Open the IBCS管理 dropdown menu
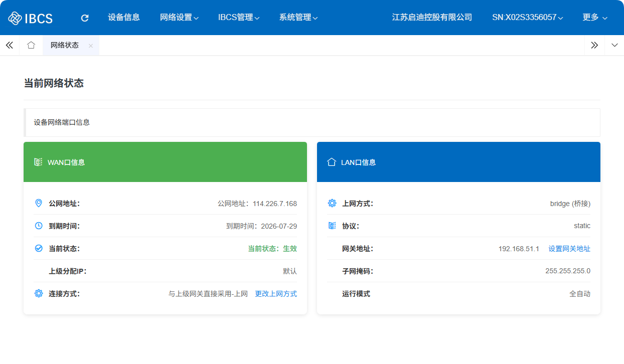Screen dimensions: 624x364 (238, 18)
